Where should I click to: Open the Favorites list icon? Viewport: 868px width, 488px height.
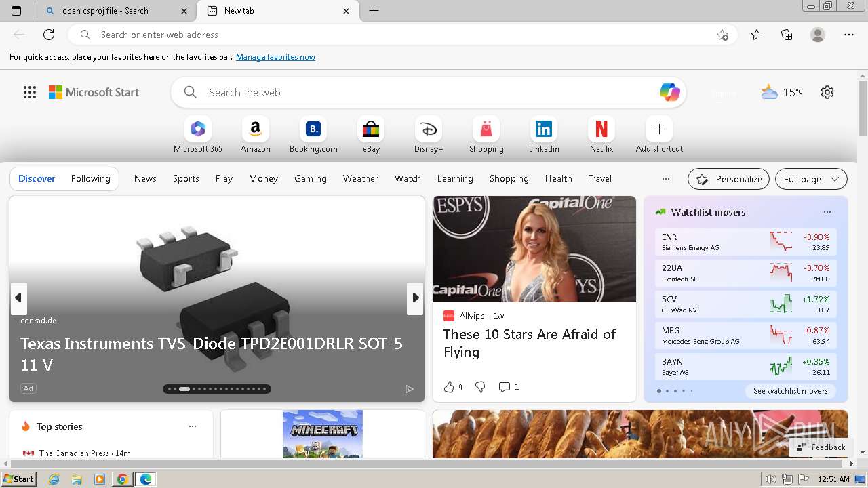(757, 35)
